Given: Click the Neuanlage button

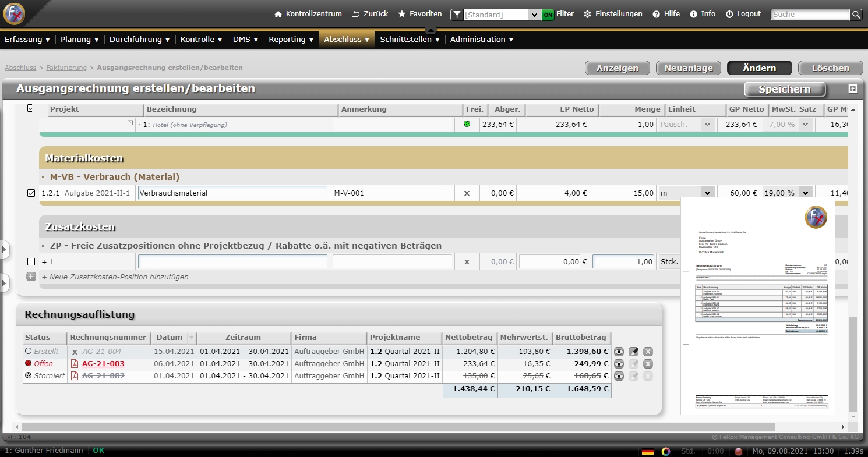Looking at the screenshot, I should pos(689,68).
